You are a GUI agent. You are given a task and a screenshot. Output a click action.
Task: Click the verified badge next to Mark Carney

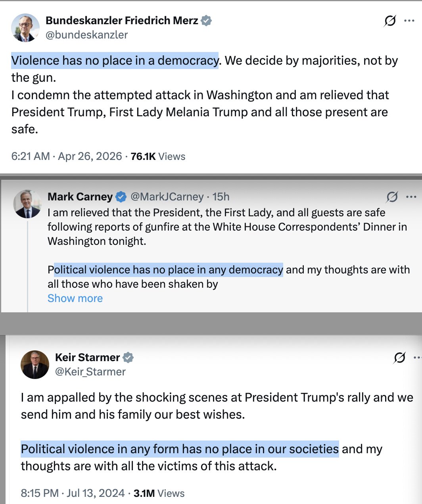(121, 197)
